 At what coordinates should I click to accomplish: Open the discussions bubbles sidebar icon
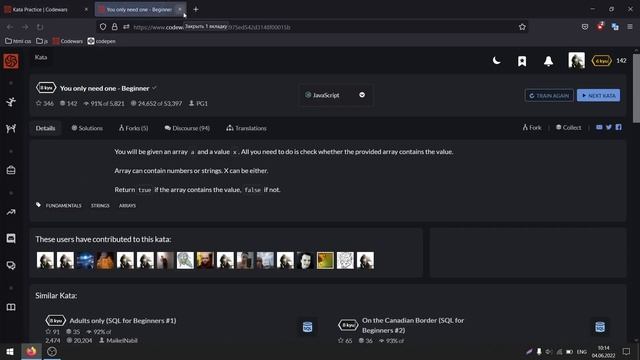(11, 265)
